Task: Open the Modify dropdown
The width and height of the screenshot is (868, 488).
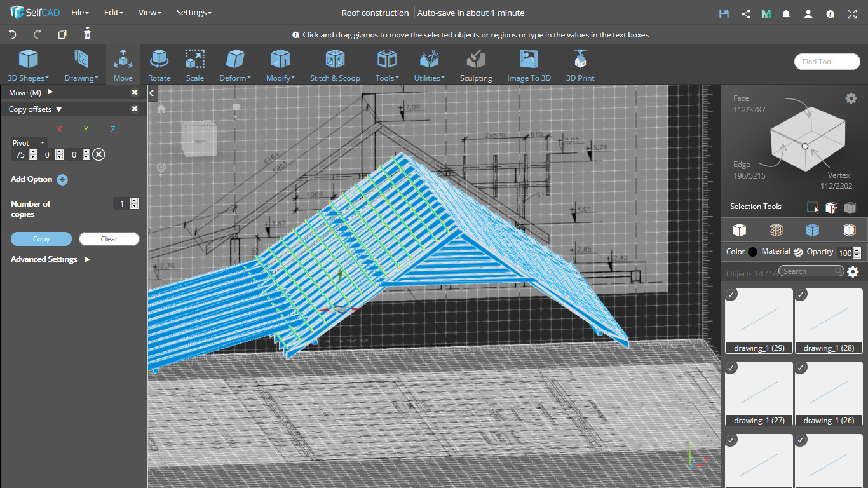Action: pyautogui.click(x=280, y=65)
